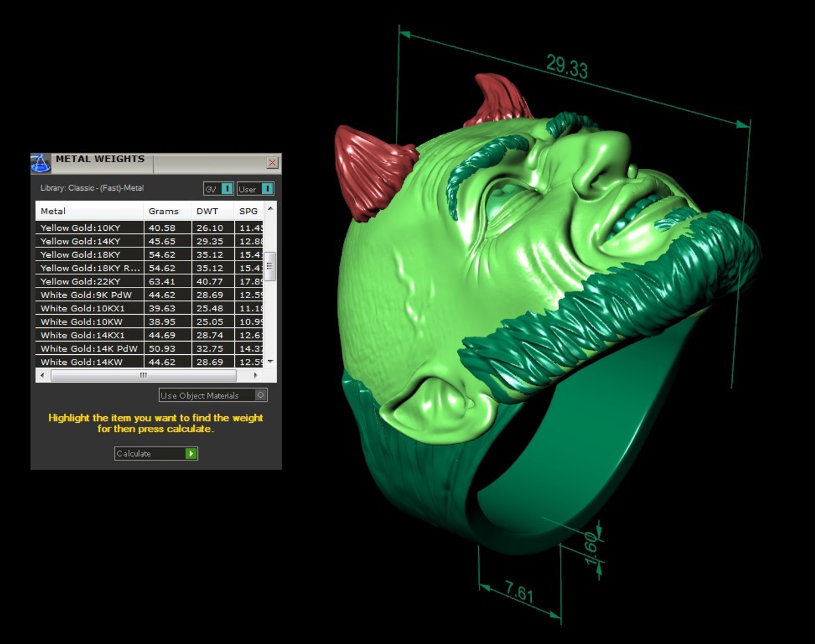Select the White Gold:9K PdW row
Viewport: 815px width, 644px height.
pyautogui.click(x=149, y=295)
